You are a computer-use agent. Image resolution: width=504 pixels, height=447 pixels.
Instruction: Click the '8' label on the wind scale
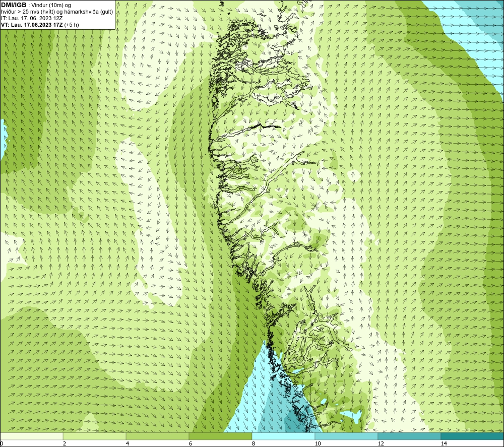tap(254, 443)
